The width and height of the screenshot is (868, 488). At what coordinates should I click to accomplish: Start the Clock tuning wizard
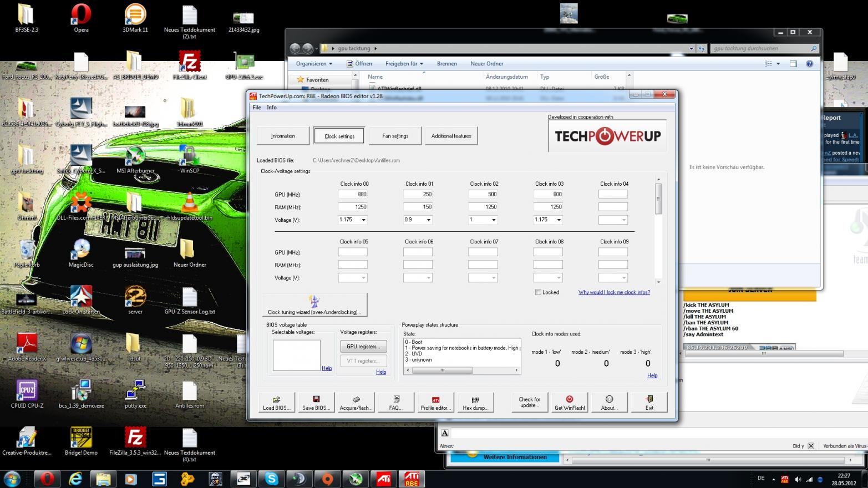314,305
